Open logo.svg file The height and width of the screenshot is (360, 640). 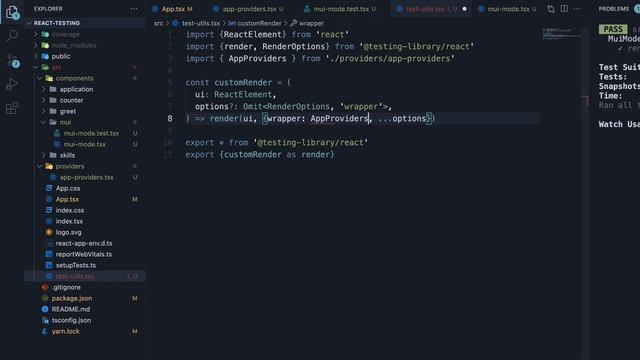coord(69,233)
